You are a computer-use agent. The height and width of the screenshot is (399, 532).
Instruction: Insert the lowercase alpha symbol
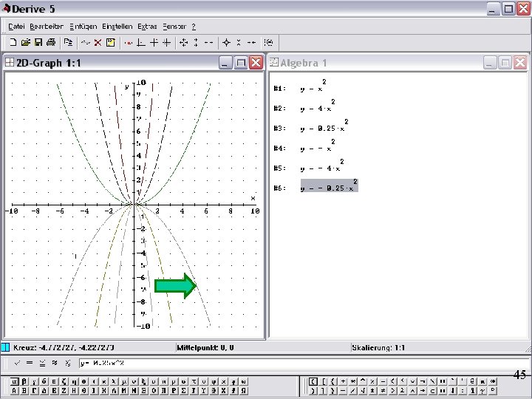point(15,381)
